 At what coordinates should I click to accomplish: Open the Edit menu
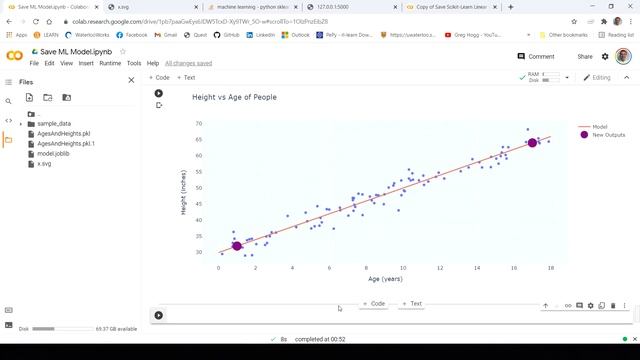[x=49, y=63]
